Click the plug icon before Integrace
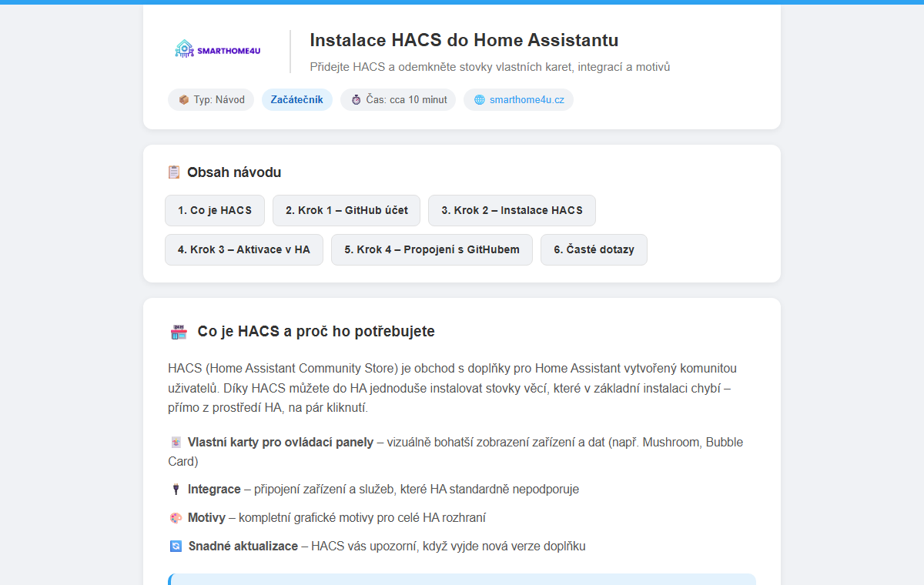 [x=176, y=490]
